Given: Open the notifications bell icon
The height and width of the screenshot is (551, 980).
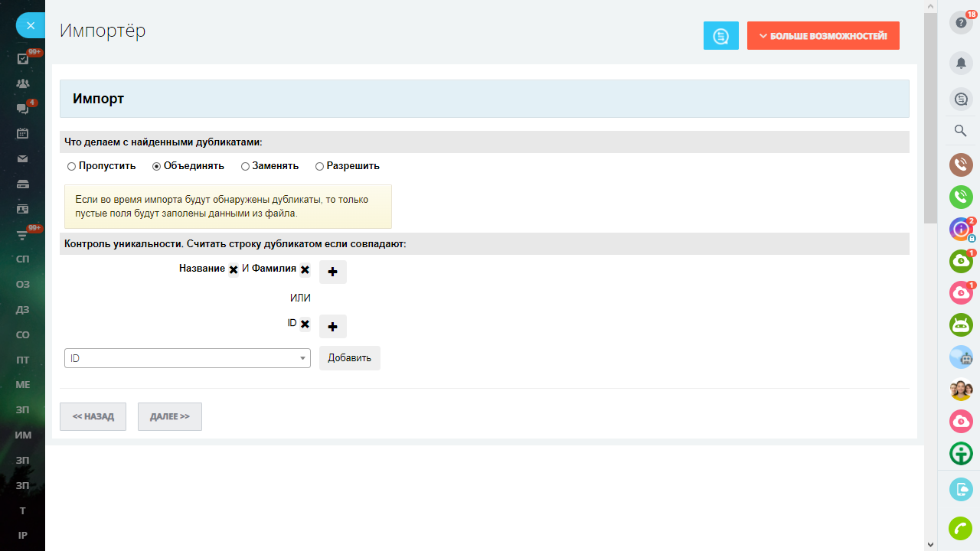Looking at the screenshot, I should click(961, 63).
